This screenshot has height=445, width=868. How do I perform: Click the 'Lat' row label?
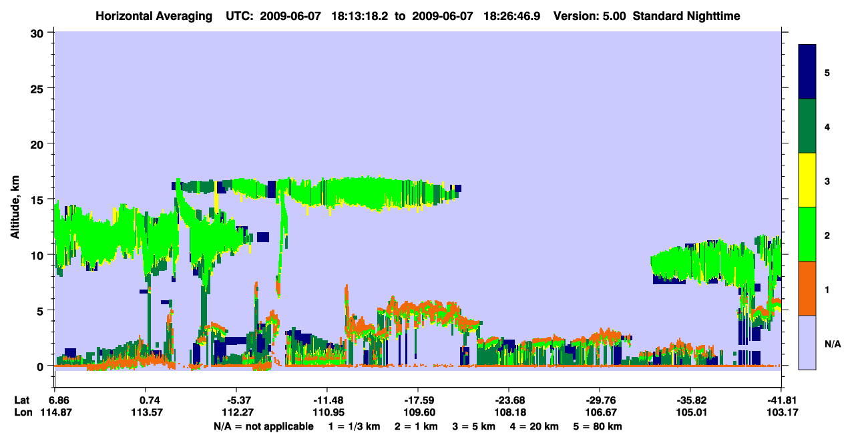(x=22, y=400)
